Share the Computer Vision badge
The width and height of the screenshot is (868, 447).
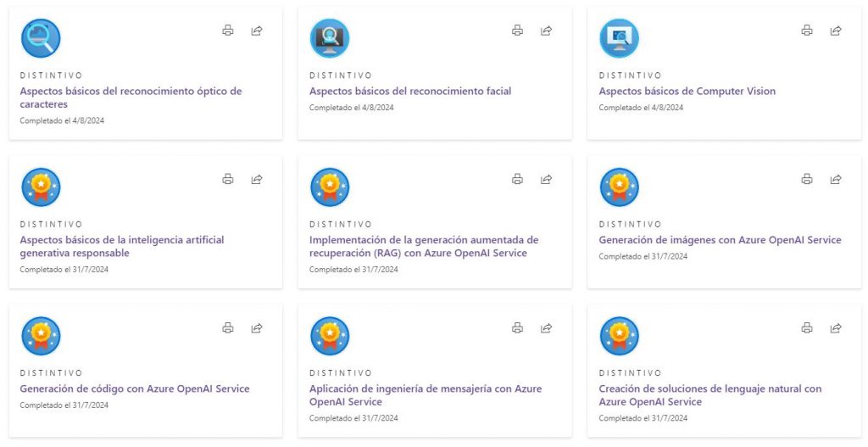(836, 31)
